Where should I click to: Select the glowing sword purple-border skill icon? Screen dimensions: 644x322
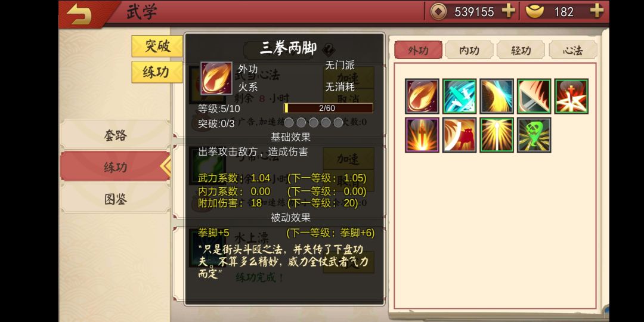click(x=422, y=135)
